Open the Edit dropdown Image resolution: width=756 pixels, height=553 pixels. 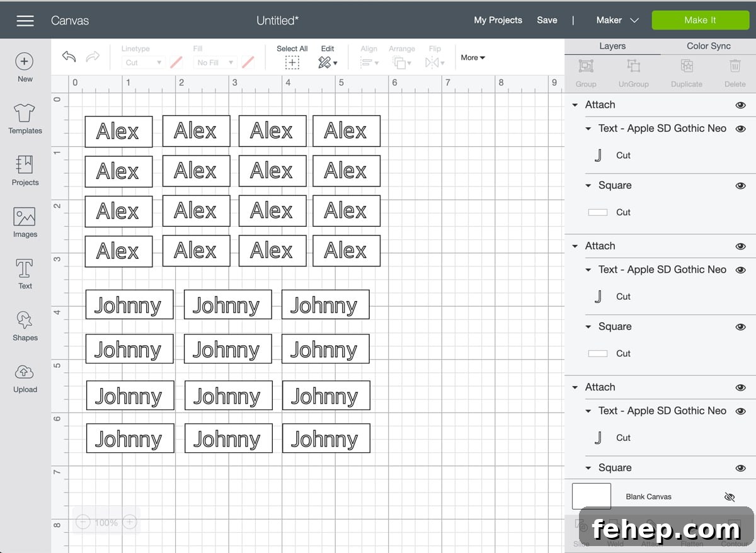coord(328,62)
